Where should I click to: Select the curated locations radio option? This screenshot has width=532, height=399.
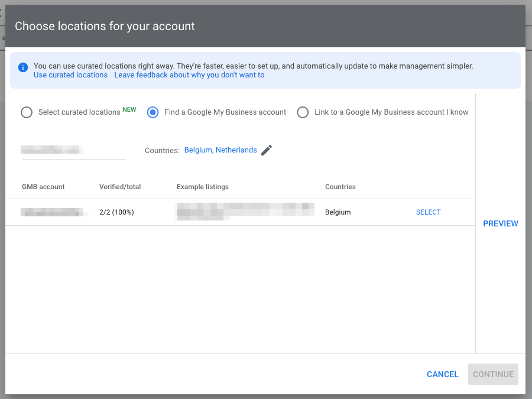pyautogui.click(x=27, y=112)
